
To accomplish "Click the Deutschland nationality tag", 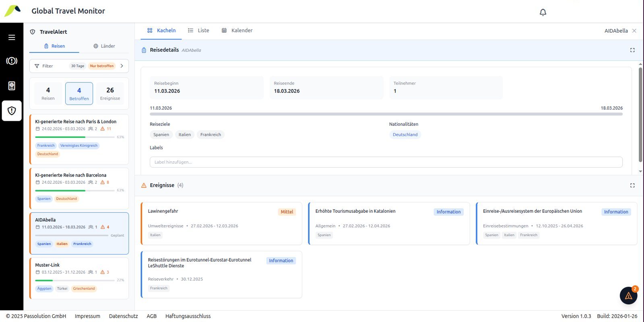I will 405,135.
